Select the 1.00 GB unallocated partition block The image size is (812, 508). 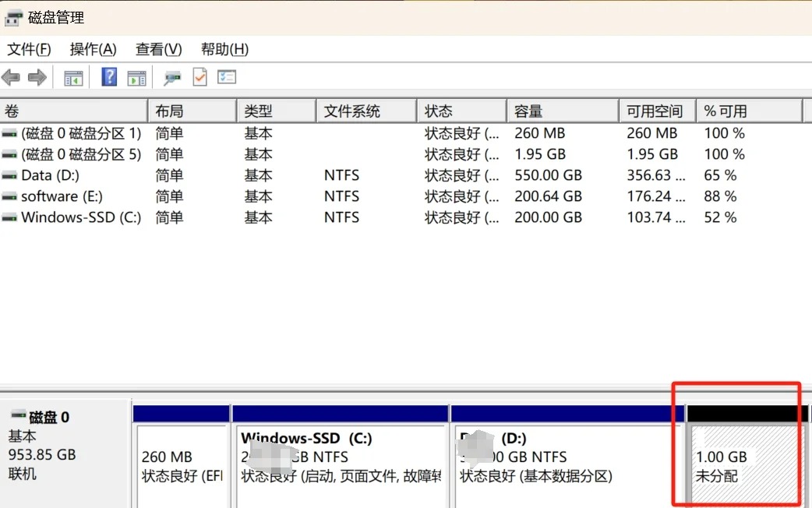tap(744, 465)
